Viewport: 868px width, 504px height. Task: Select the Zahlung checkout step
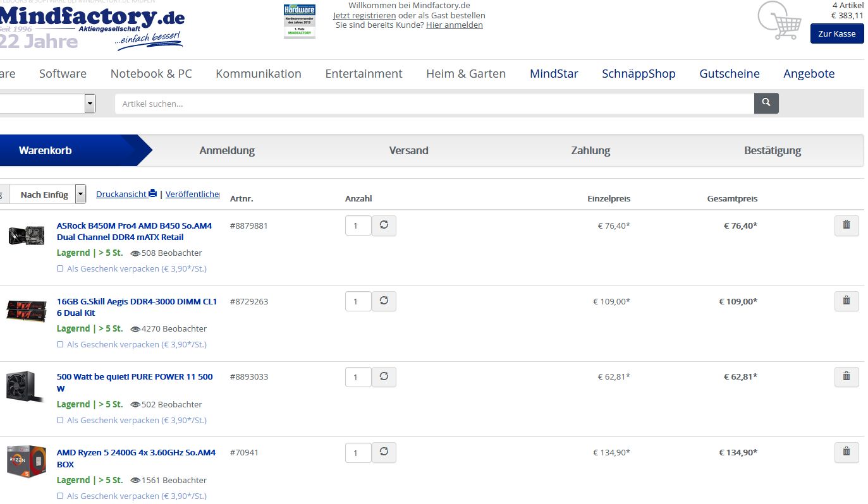tap(590, 150)
